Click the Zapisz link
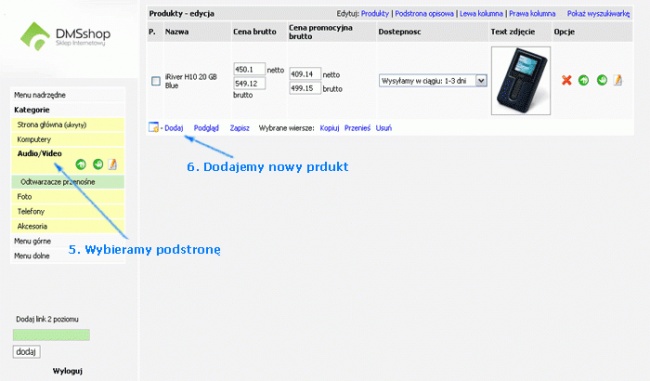 [240, 128]
